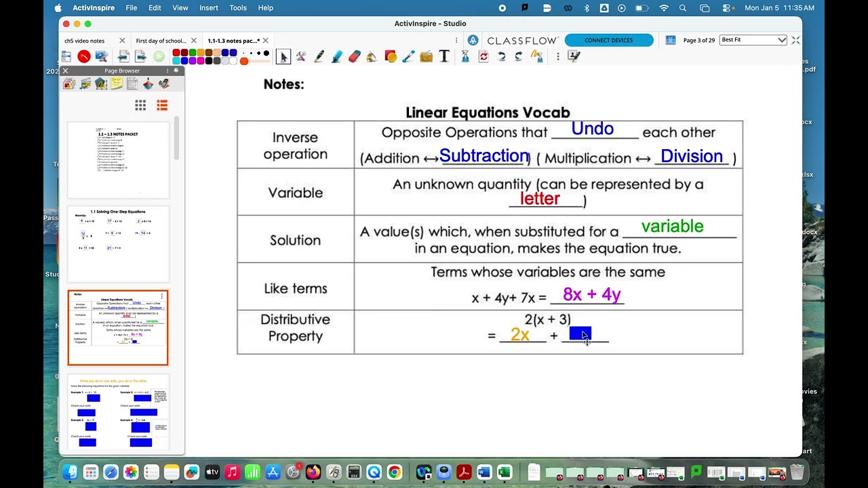This screenshot has width=868, height=488.
Task: Open Resource Browser clapperboard icon
Action: pos(85,84)
